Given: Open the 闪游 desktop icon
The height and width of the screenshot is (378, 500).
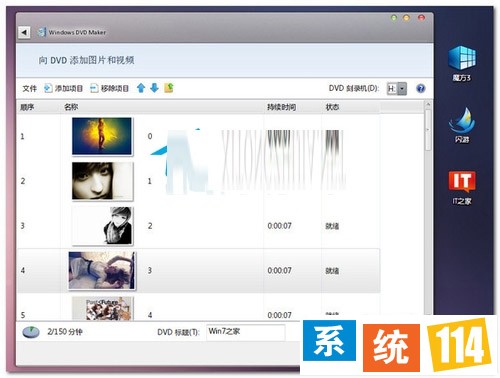Looking at the screenshot, I should [462, 126].
